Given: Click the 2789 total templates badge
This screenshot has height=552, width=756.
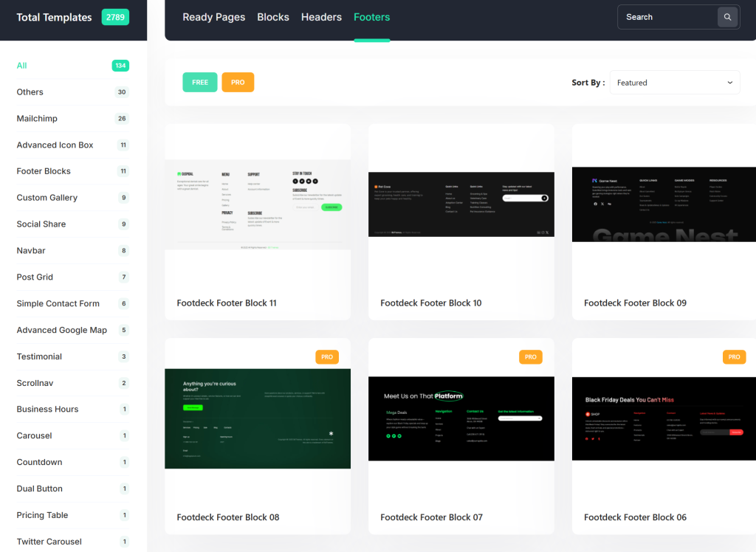Looking at the screenshot, I should (115, 17).
